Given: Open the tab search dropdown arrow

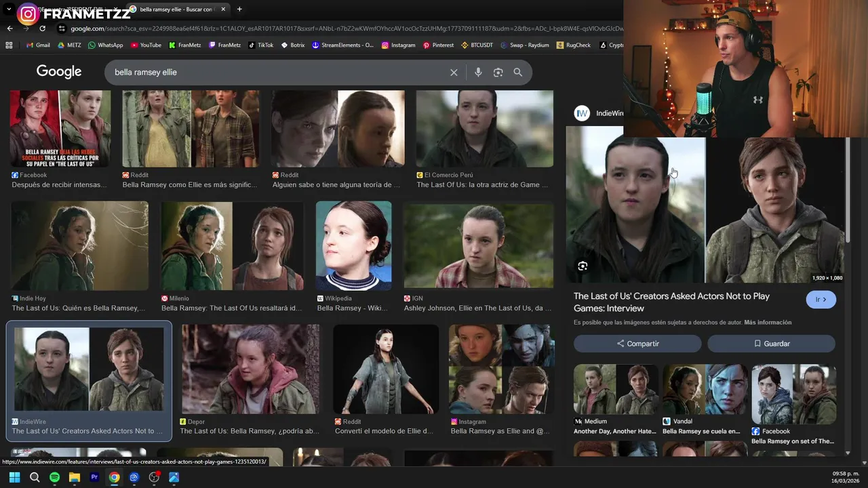Looking at the screenshot, I should coord(9,9).
